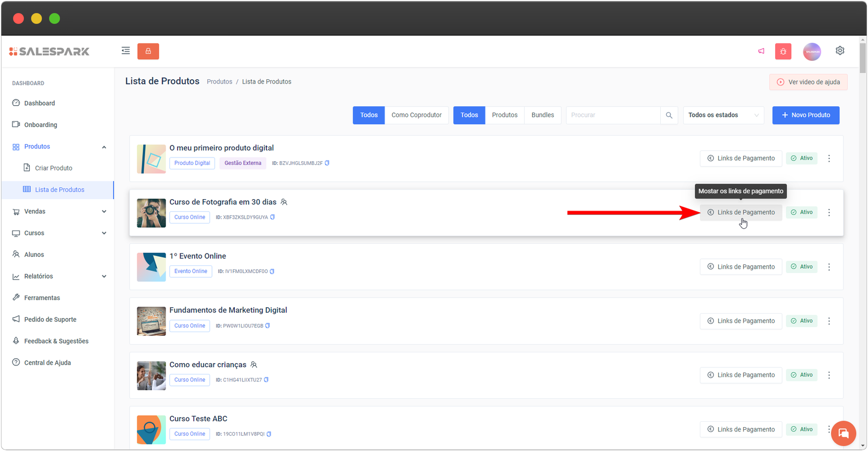Open the megaphone announcements icon
The image size is (868, 451).
(x=761, y=51)
